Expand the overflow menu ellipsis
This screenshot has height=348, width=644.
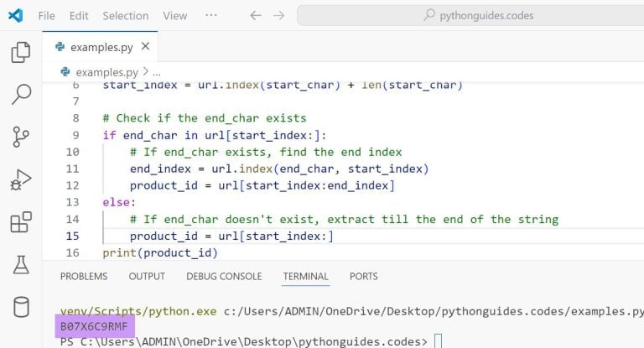pyautogui.click(x=211, y=15)
